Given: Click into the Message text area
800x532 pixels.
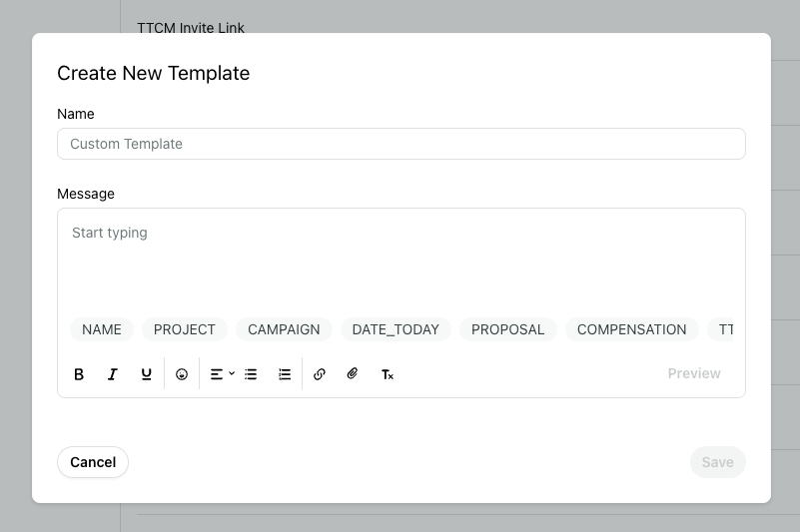Looking at the screenshot, I should pos(401,261).
